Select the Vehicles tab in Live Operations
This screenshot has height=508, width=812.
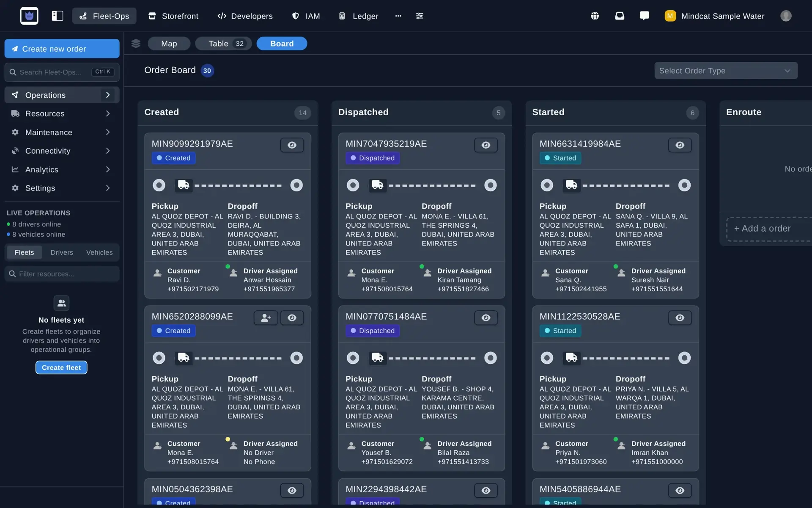point(99,252)
